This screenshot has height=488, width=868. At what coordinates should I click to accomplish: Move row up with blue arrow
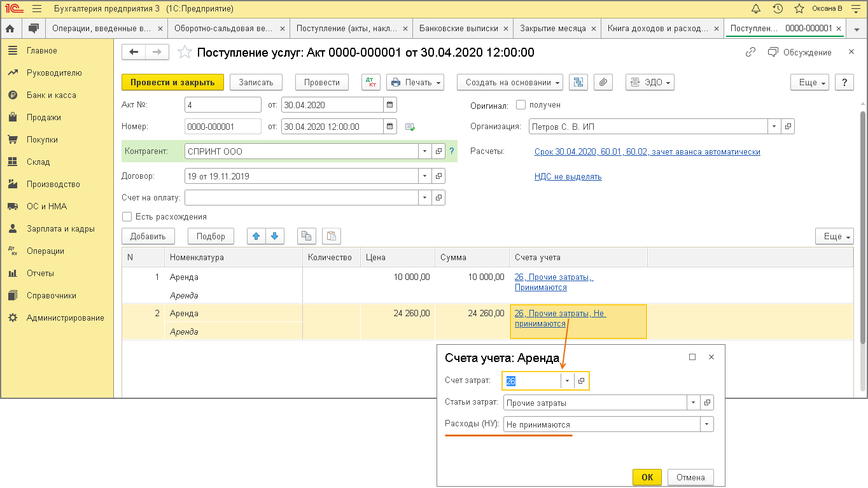256,236
